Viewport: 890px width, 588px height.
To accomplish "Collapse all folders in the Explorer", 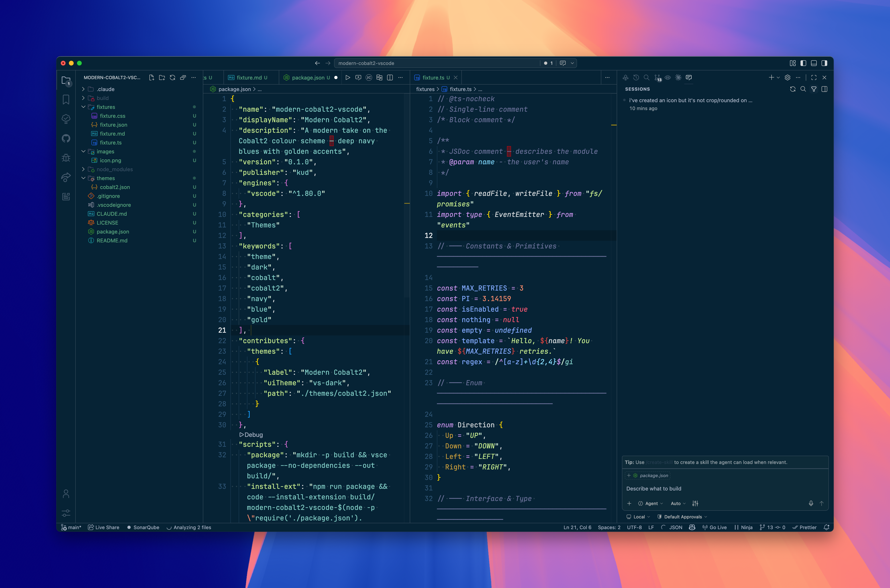I will pos(183,78).
